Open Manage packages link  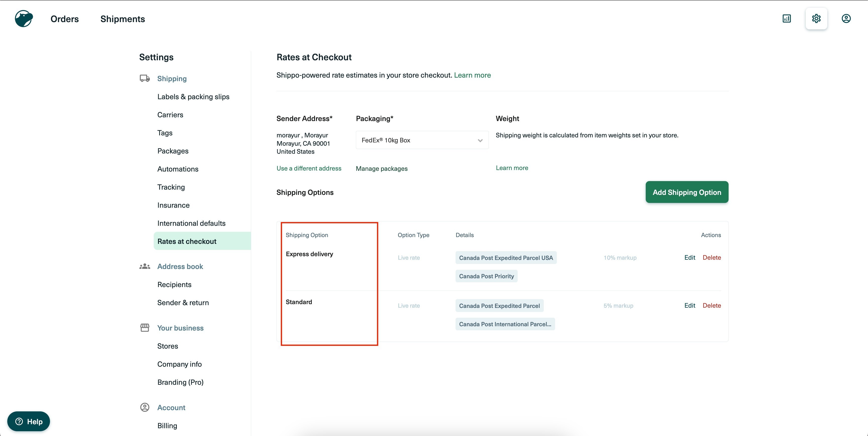382,169
